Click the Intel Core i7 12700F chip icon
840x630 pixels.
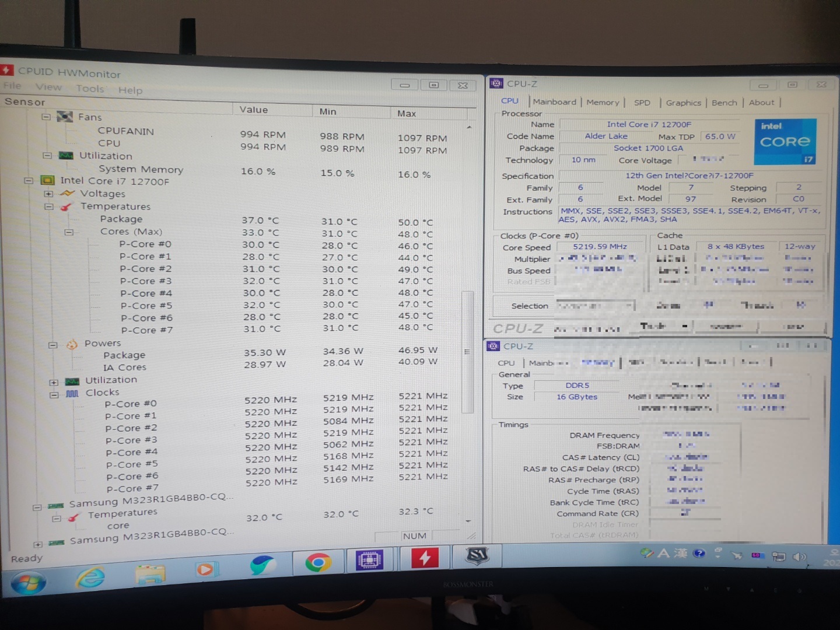pyautogui.click(x=48, y=180)
